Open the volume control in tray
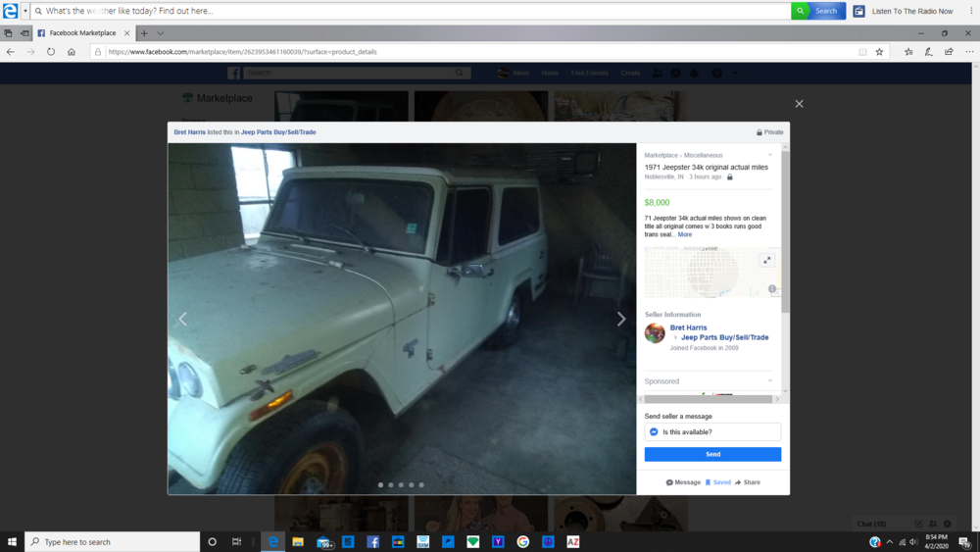 (913, 542)
